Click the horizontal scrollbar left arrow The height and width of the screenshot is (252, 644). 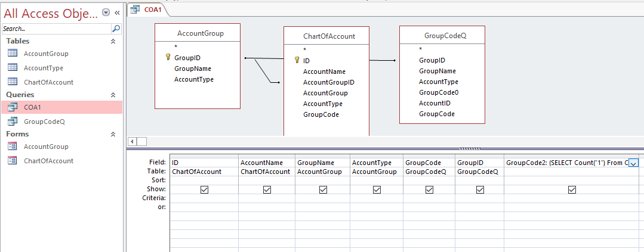pyautogui.click(x=133, y=141)
